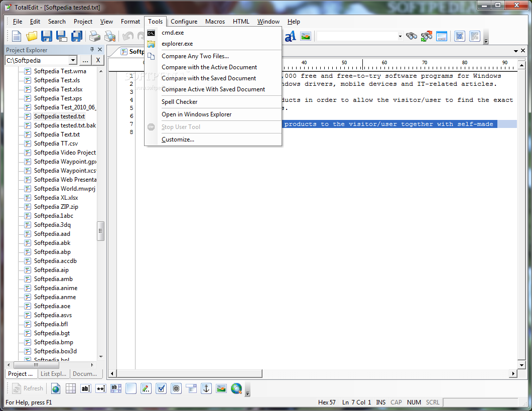
Task: Open the HTML menu
Action: coord(241,22)
